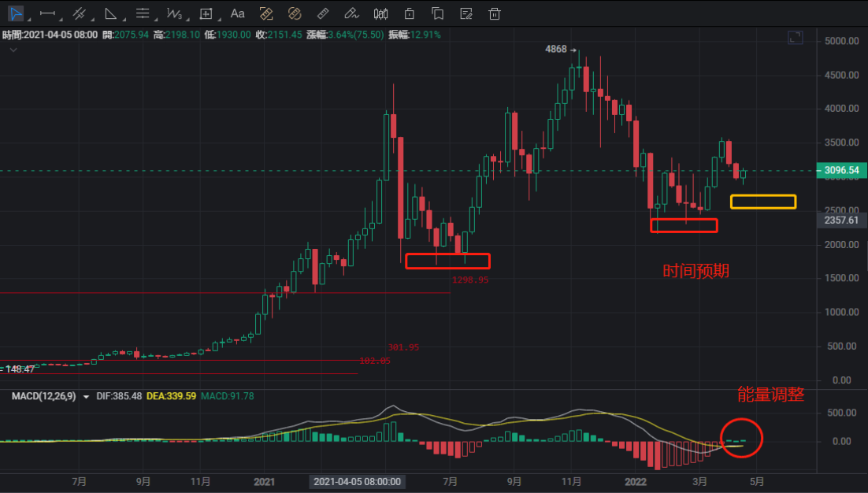Toggle the second orange link-style icon

(295, 13)
